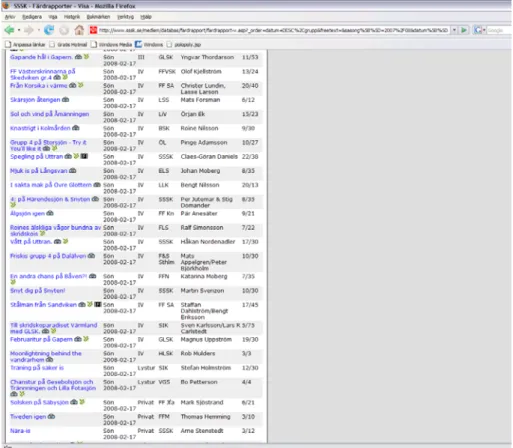The width and height of the screenshot is (513, 448).
Task: Click camera icon beside Februaritur på Gapern
Action: tap(78, 339)
